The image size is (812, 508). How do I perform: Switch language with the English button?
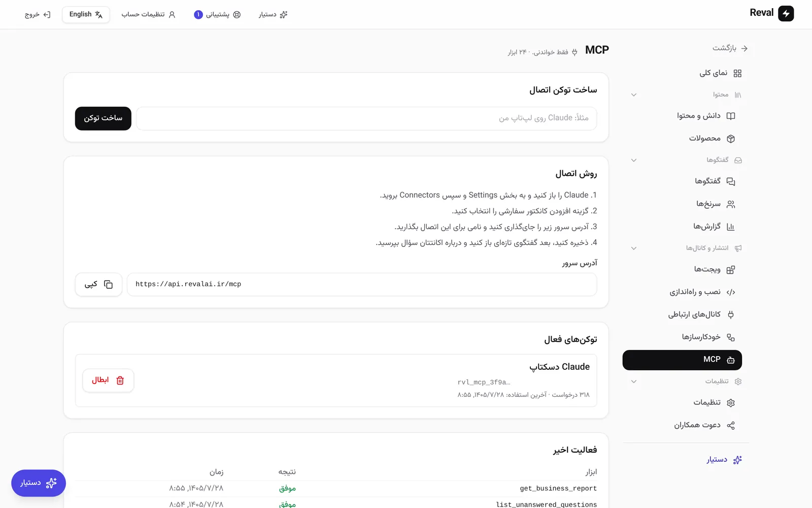(86, 14)
